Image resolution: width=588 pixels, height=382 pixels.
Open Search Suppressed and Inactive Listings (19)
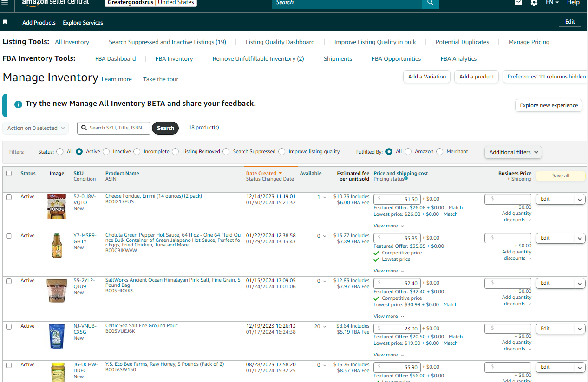tap(167, 42)
